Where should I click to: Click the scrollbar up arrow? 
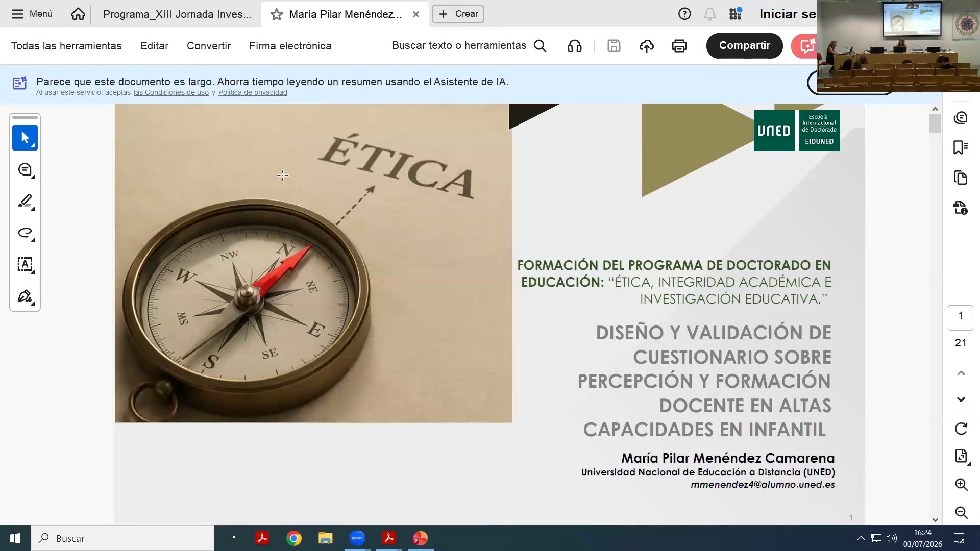pyautogui.click(x=935, y=109)
